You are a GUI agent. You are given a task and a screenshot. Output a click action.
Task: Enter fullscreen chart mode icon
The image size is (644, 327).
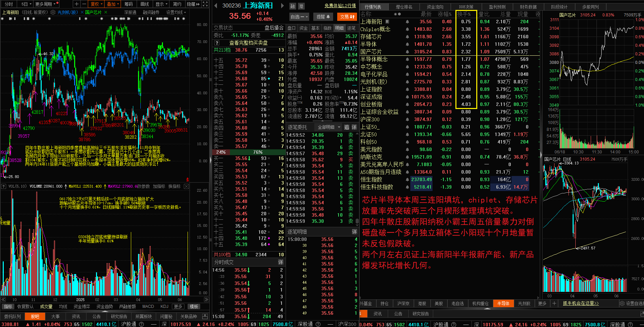point(205,4)
